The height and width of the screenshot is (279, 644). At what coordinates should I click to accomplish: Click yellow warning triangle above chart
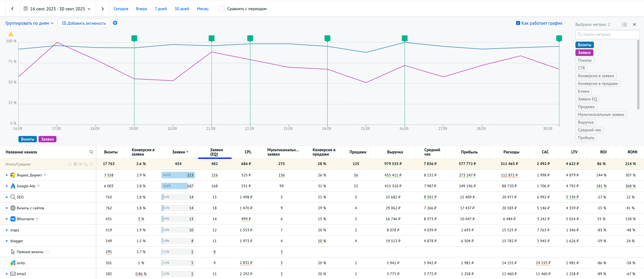(x=11, y=34)
